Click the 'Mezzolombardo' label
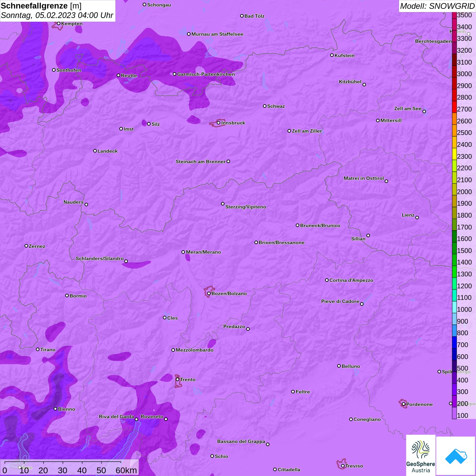The height and width of the screenshot is (476, 476). (x=194, y=350)
